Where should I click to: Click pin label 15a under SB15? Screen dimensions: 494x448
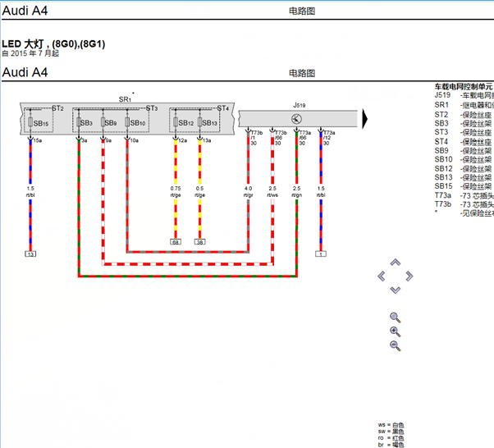[x=38, y=140]
